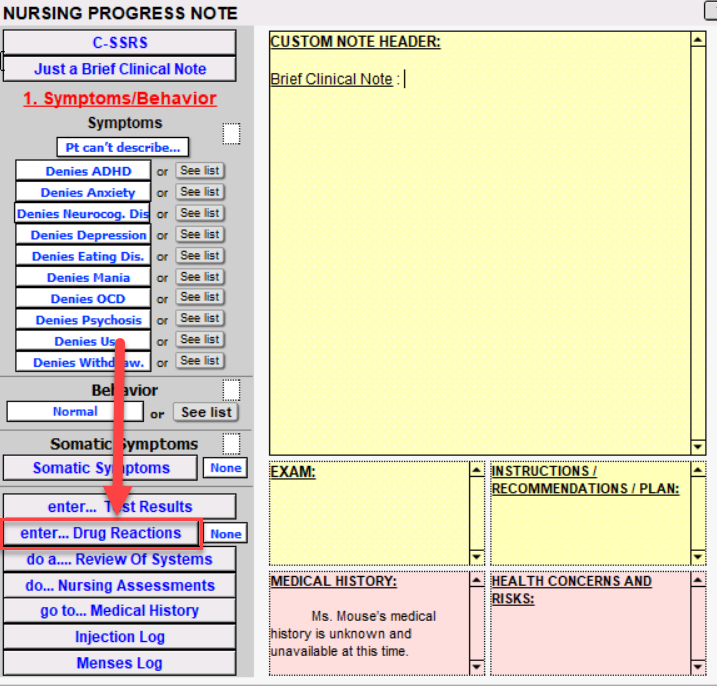717x686 pixels.
Task: Select Pt can't describe... option
Action: [122, 148]
